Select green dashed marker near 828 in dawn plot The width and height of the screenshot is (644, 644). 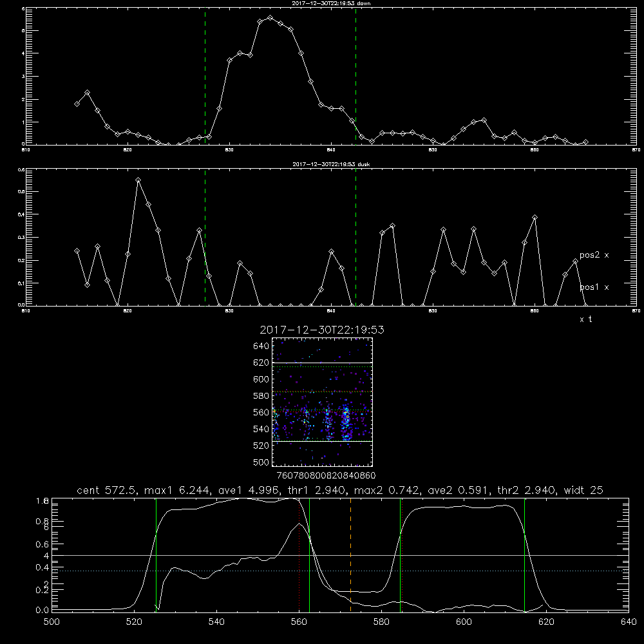click(x=205, y=77)
